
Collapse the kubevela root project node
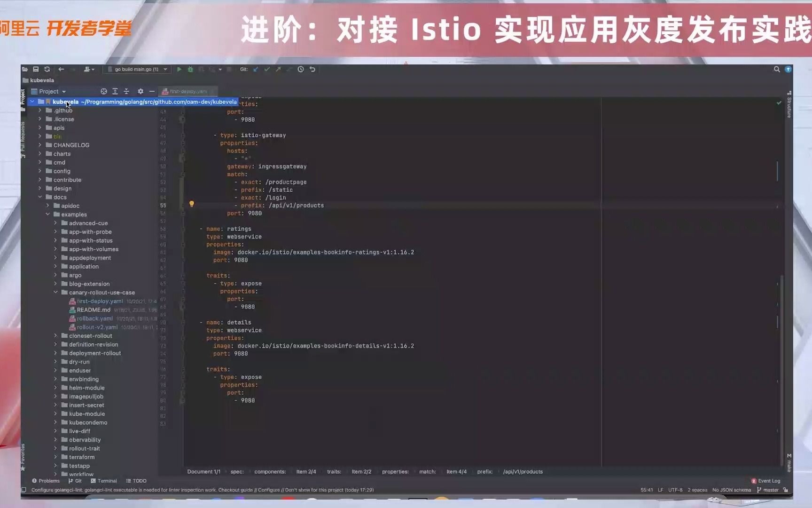[x=32, y=102]
